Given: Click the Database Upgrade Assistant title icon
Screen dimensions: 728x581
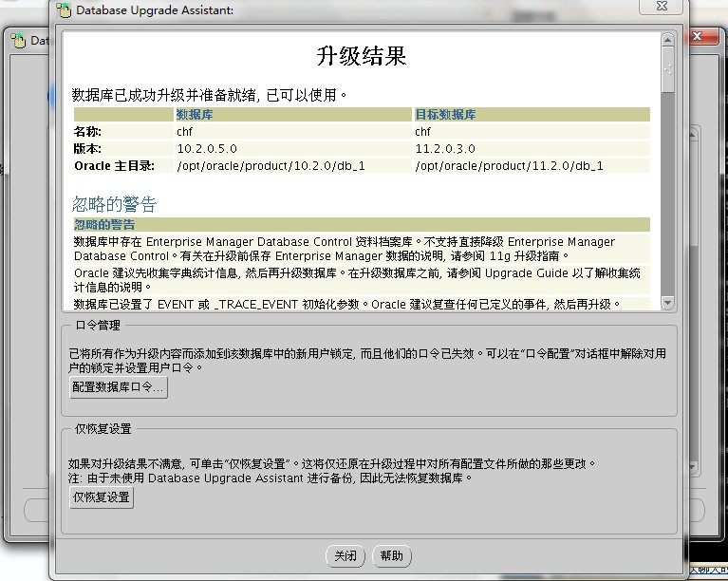Looking at the screenshot, I should 64,10.
